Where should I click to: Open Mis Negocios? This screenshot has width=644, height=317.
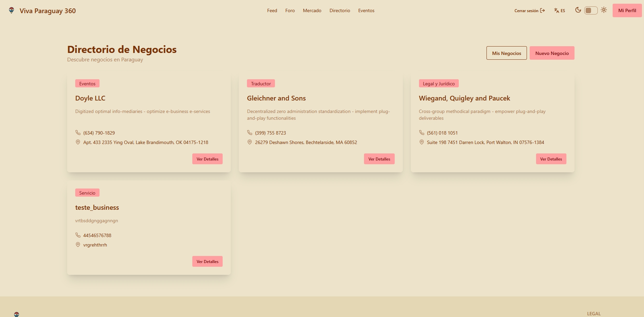506,53
